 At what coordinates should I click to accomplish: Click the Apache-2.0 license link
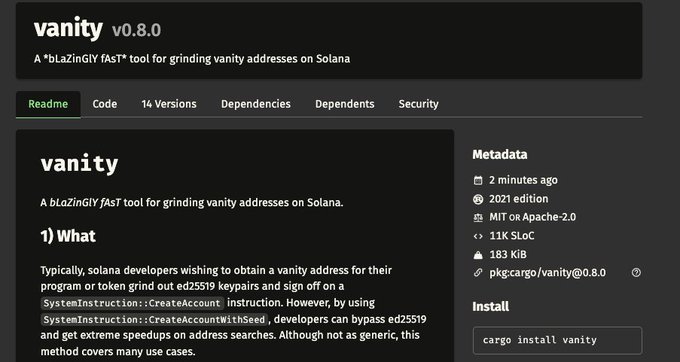(549, 217)
